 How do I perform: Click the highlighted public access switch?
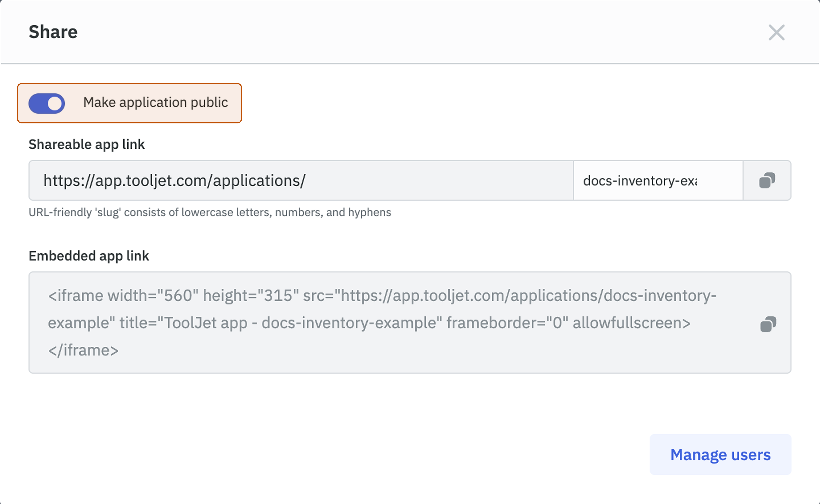click(47, 103)
